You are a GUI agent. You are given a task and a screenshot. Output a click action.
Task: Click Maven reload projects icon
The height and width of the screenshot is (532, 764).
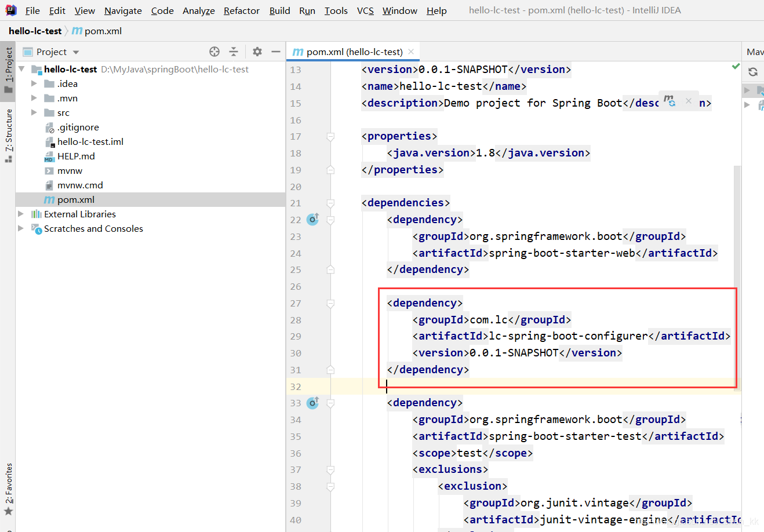[753, 72]
